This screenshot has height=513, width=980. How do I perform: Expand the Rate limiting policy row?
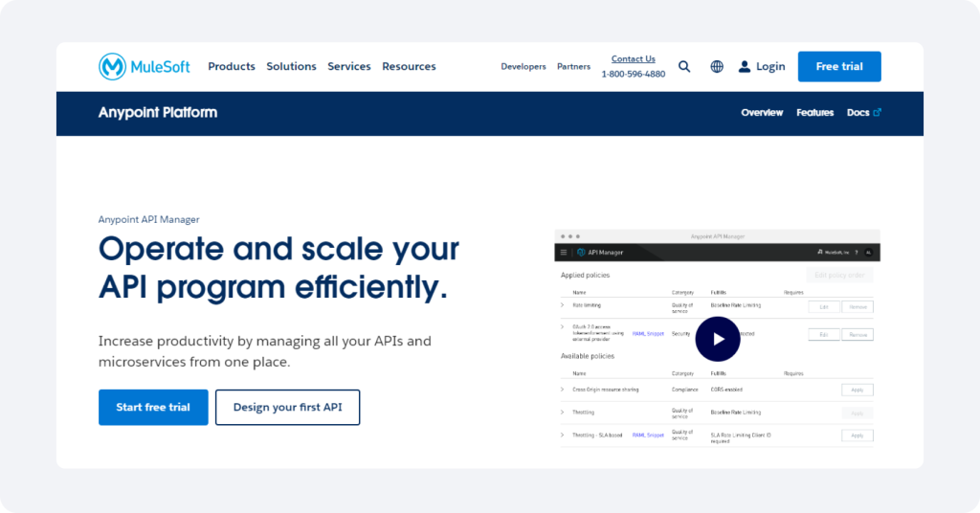point(562,305)
